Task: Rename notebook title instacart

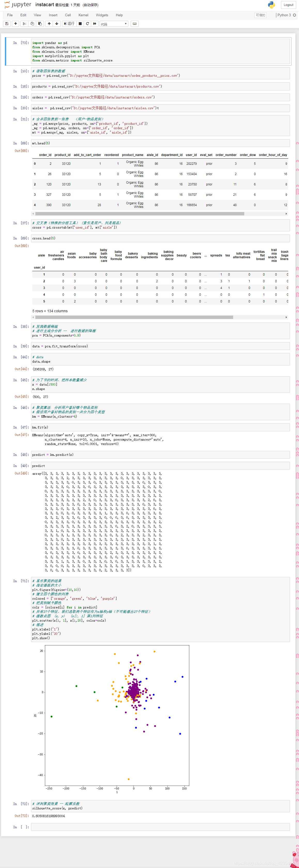Action: click(44, 5)
